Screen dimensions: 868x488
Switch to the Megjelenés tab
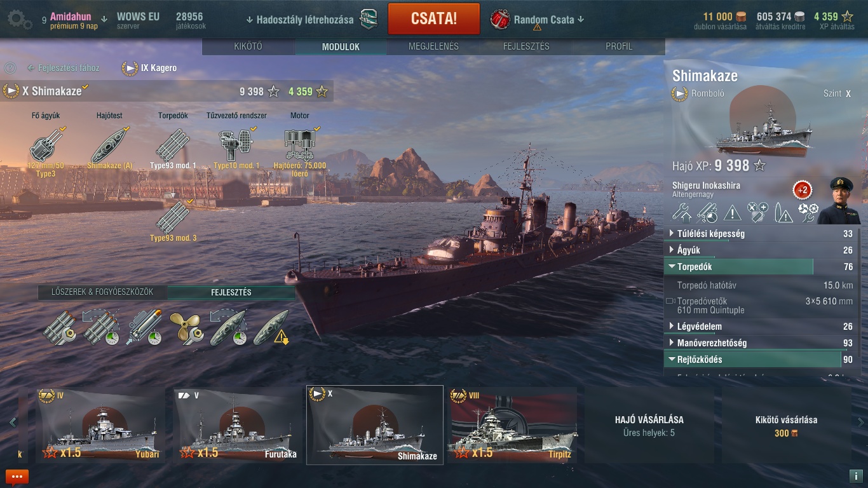(x=433, y=46)
